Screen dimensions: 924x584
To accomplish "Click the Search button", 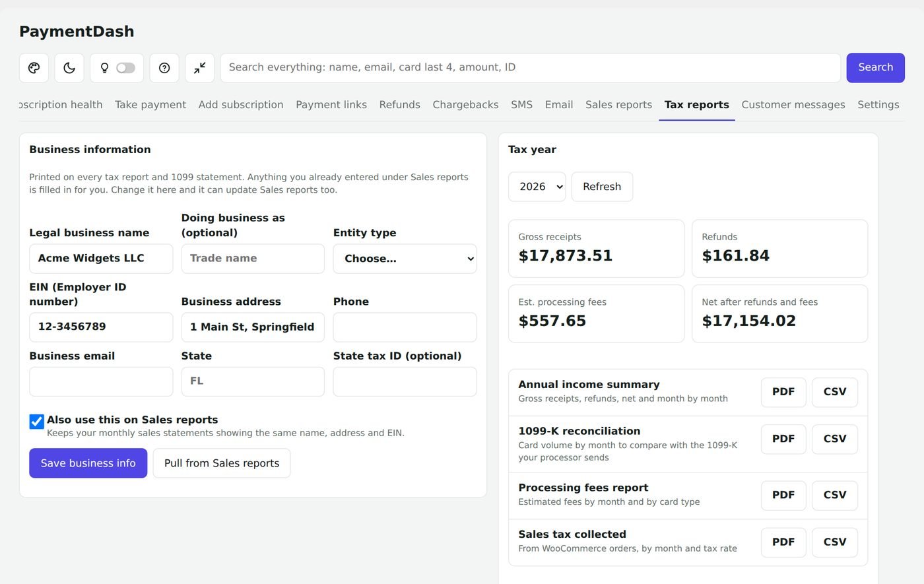I will click(x=875, y=68).
